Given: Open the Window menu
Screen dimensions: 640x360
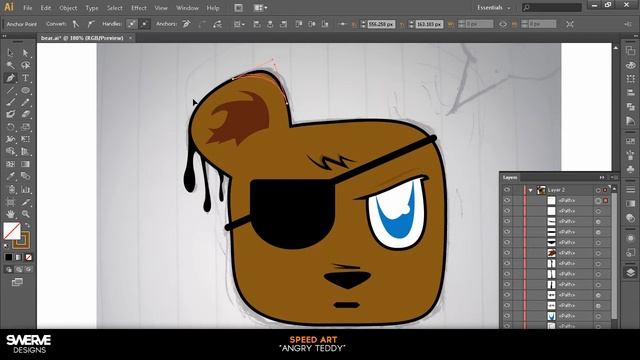Looking at the screenshot, I should pyautogui.click(x=187, y=8).
